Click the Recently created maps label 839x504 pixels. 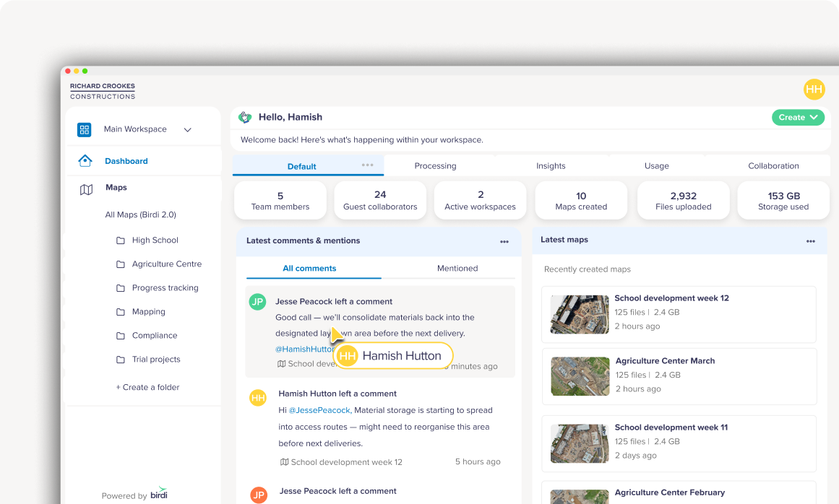coord(587,269)
